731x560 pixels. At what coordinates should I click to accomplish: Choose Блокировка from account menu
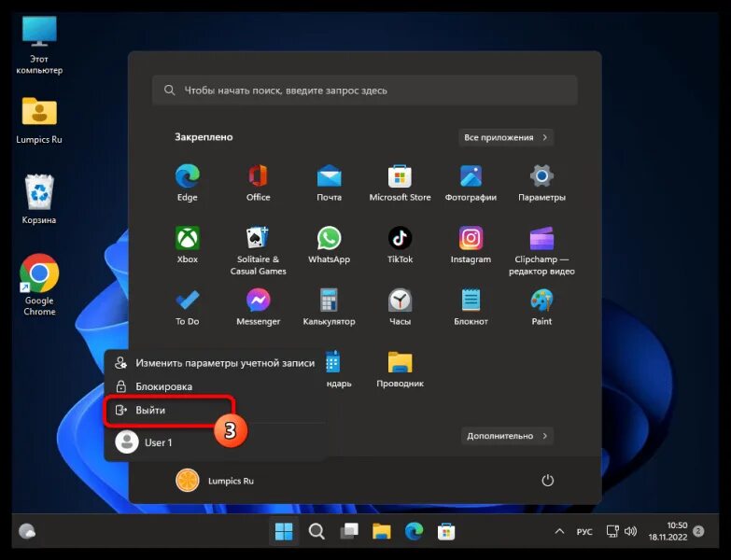click(x=215, y=386)
